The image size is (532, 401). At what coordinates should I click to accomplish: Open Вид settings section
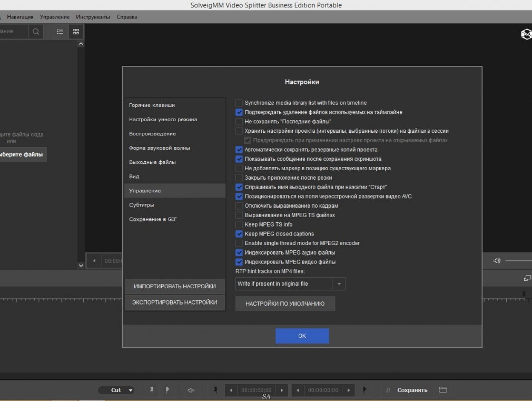175,177
